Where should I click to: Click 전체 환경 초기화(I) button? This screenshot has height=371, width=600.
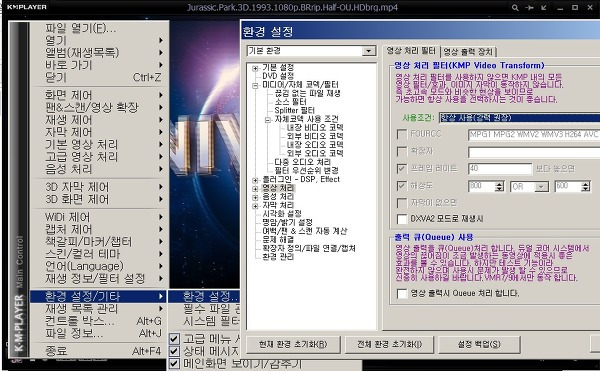389,345
